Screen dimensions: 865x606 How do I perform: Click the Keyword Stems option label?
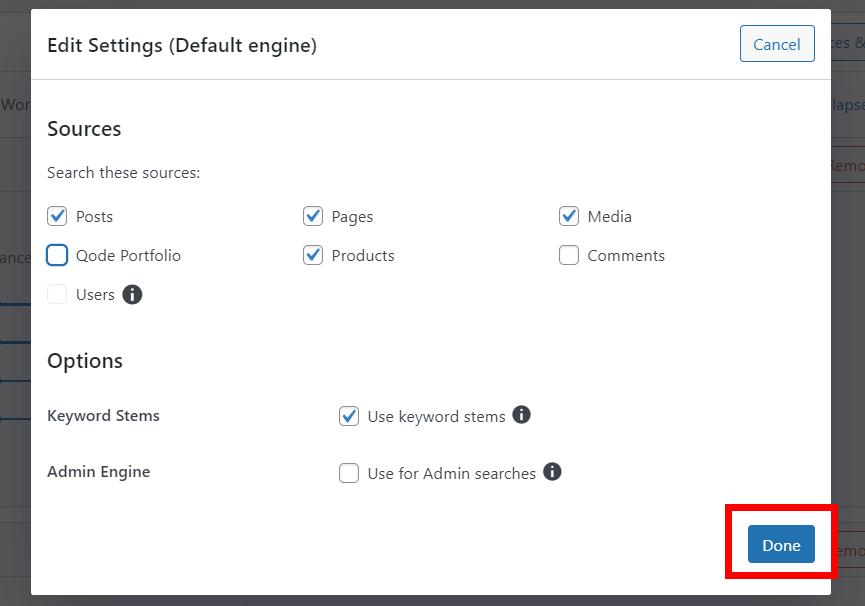pyautogui.click(x=103, y=416)
